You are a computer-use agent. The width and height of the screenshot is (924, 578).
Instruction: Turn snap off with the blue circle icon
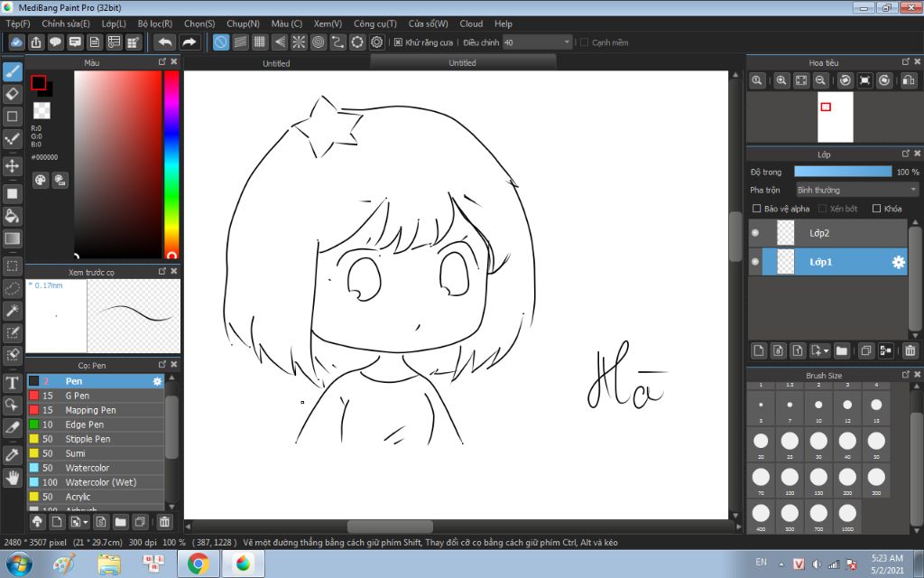click(x=221, y=42)
